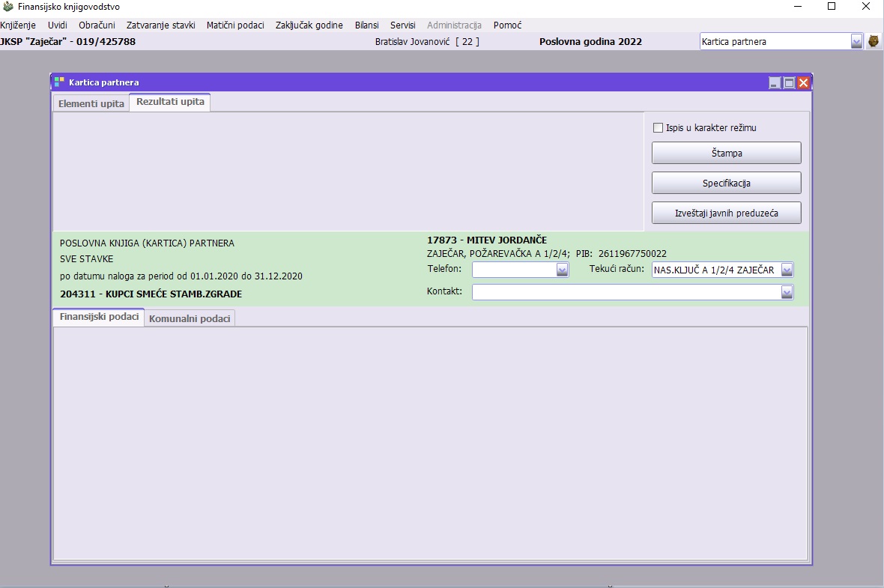Open the Knjiženje menu
This screenshot has width=884, height=588.
[x=18, y=25]
